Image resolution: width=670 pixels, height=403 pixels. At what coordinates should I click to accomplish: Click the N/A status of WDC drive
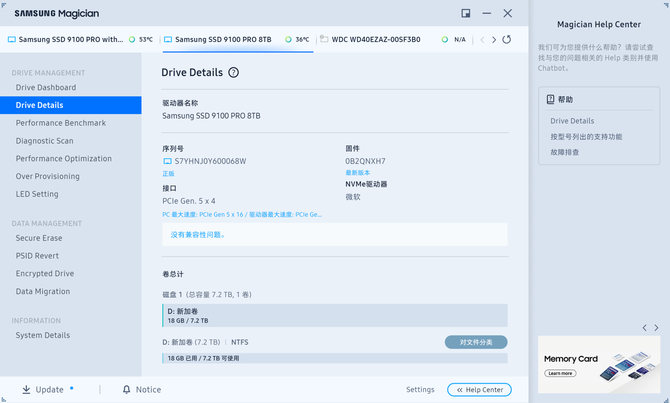pyautogui.click(x=460, y=39)
